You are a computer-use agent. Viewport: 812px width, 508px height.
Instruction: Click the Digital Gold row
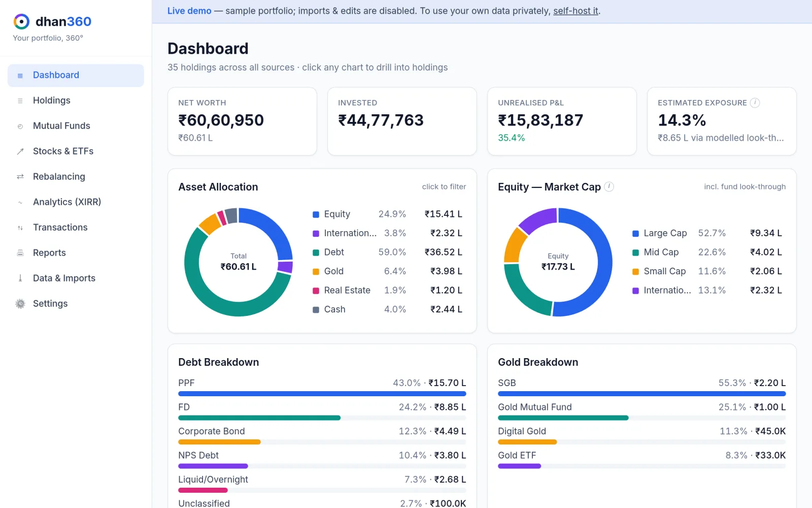click(642, 435)
